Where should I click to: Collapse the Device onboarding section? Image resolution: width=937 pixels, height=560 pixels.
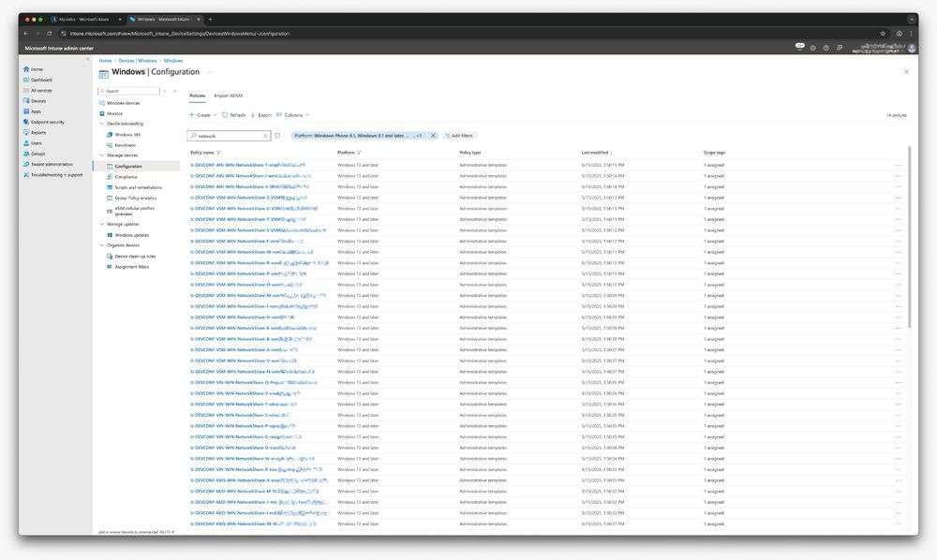tap(101, 124)
